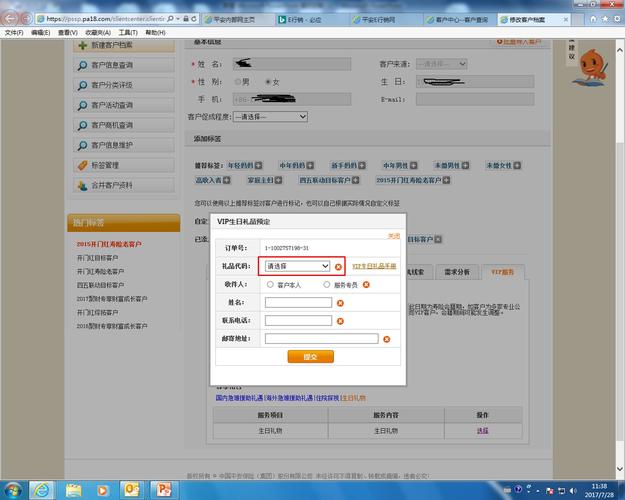Click the 姓名 input field in dialog
This screenshot has width=625, height=500.
tap(297, 303)
